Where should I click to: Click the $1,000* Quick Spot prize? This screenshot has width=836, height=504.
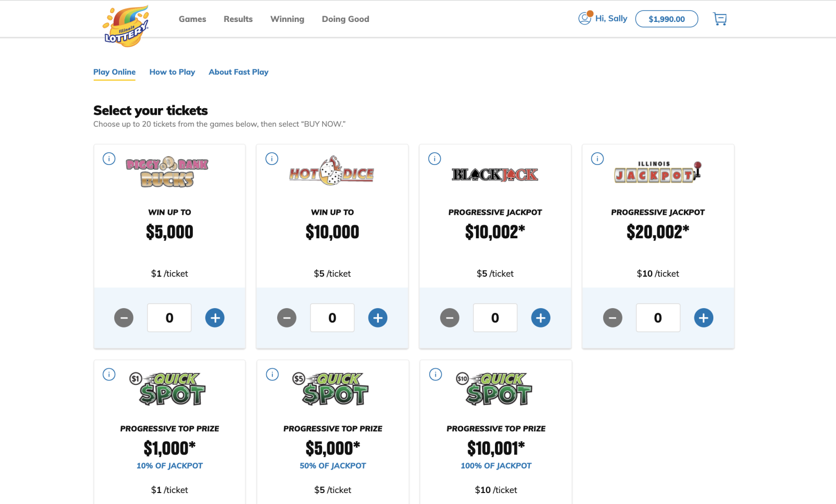click(x=169, y=448)
